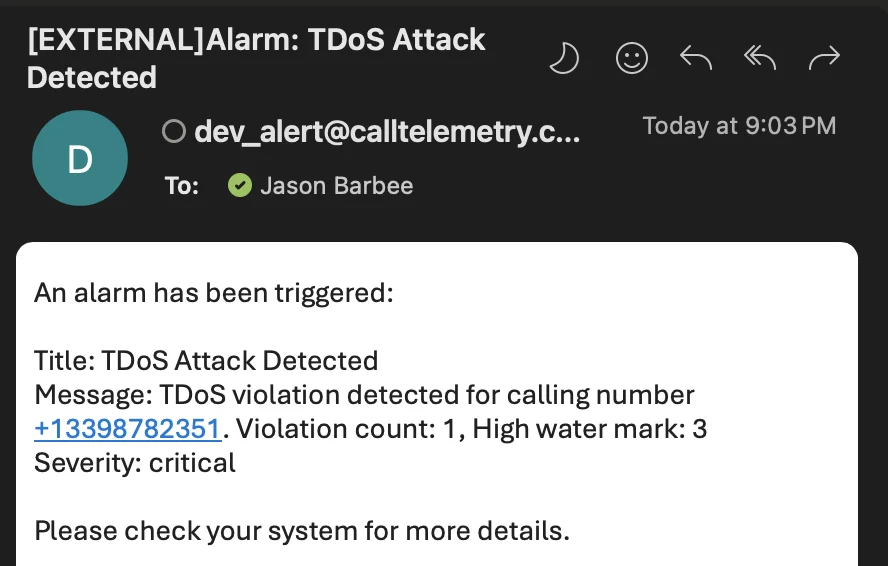Click the "High water mark: 3" text

590,429
